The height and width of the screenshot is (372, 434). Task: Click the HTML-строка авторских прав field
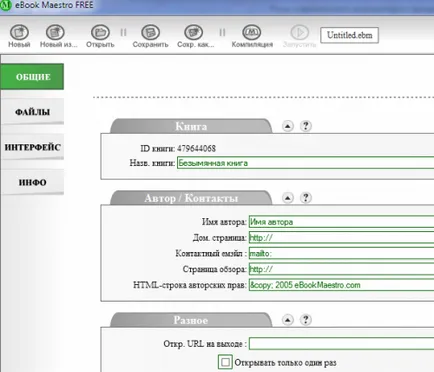[x=341, y=285]
